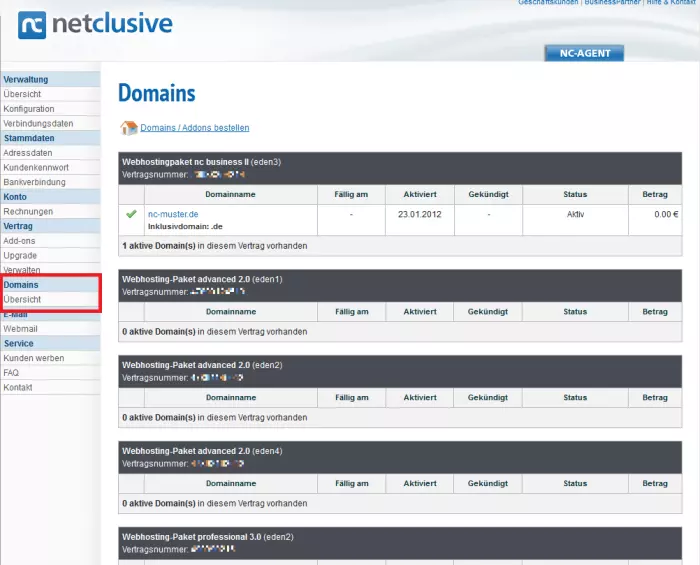Open Rechnungen under Konto
Viewport: 700px width, 565px height.
28,212
